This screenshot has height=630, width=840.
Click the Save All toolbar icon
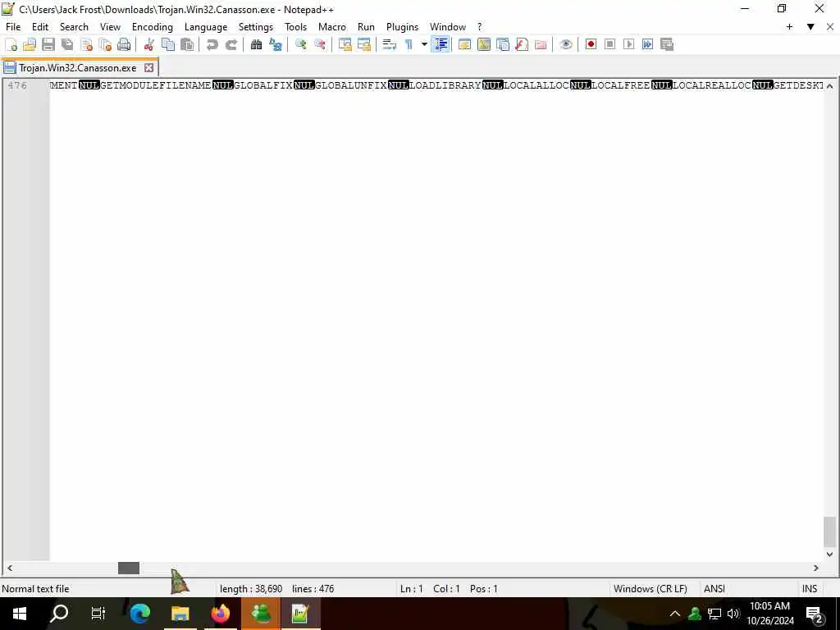(67, 44)
